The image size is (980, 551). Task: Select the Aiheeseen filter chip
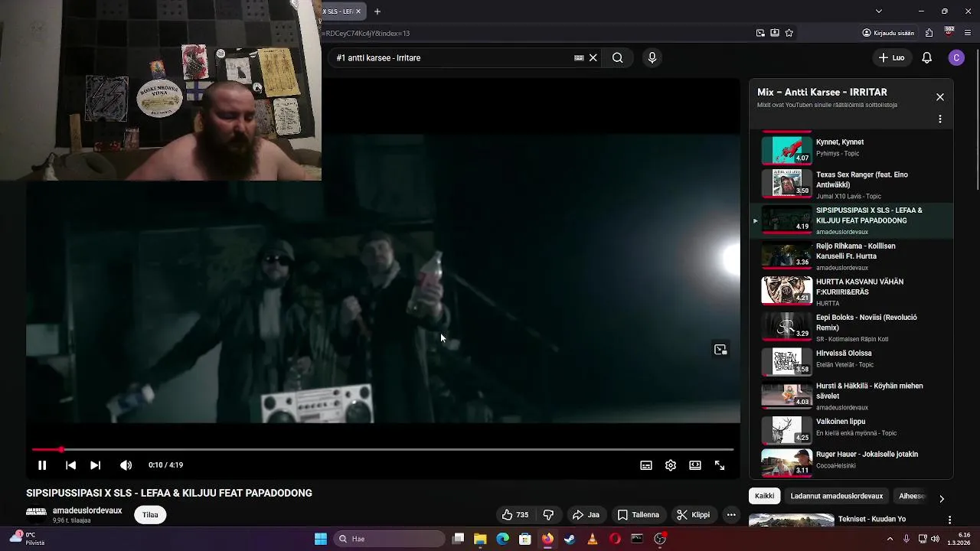tap(912, 496)
